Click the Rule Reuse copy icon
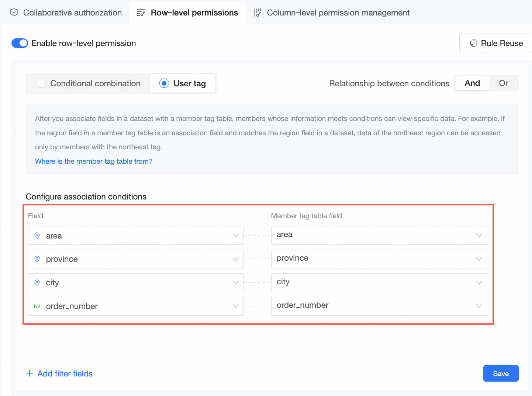Viewport: 532px width, 396px height. coord(473,44)
